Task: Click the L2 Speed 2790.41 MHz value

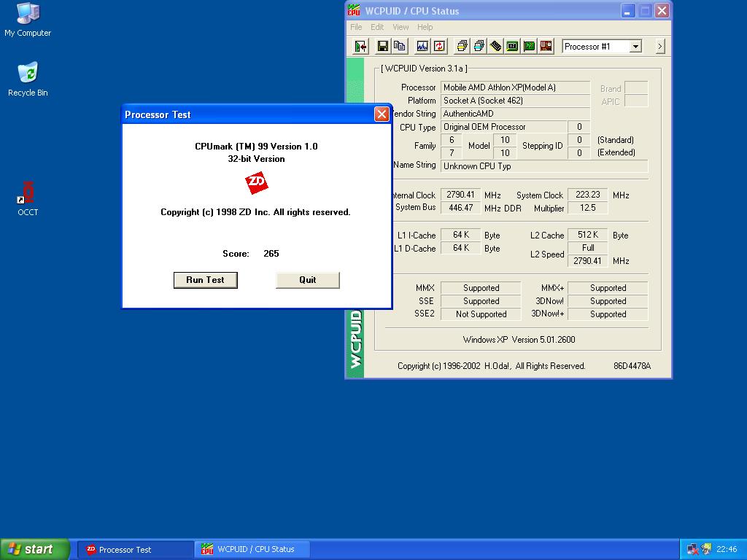Action: tap(587, 261)
